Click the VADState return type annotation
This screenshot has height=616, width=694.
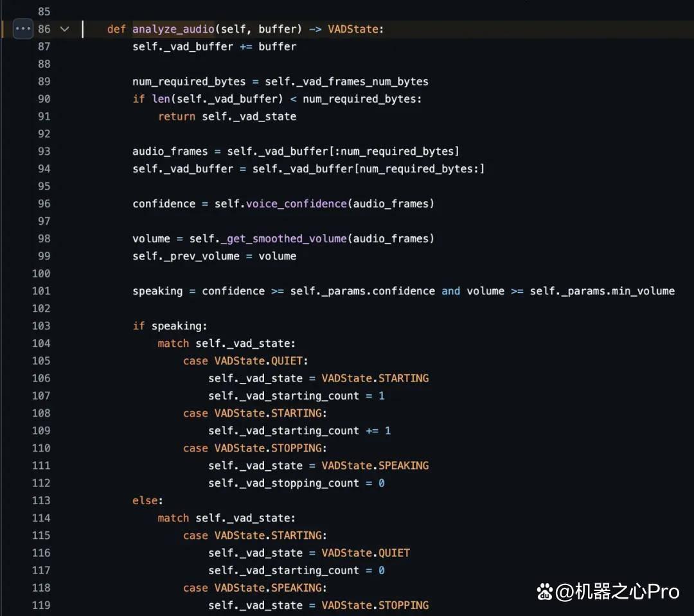(353, 29)
